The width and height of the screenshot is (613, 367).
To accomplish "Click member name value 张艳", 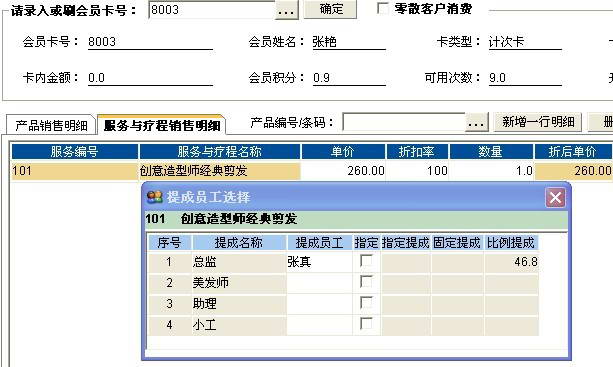I will point(324,41).
